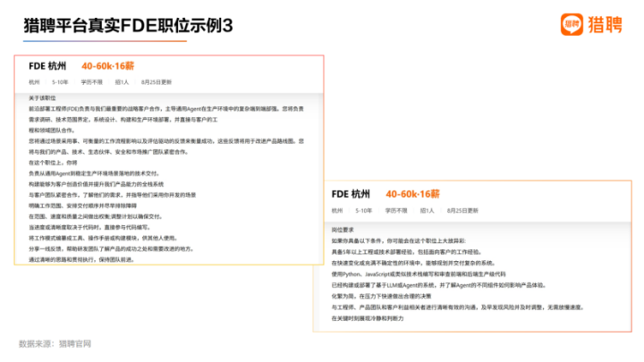Open the FDE 杭州 title in the 关于该职位 card
Viewport: 644px width, 362px height.
47,66
